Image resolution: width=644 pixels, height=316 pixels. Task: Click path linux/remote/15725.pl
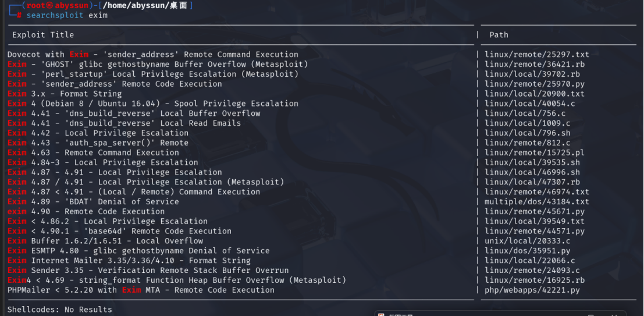535,152
